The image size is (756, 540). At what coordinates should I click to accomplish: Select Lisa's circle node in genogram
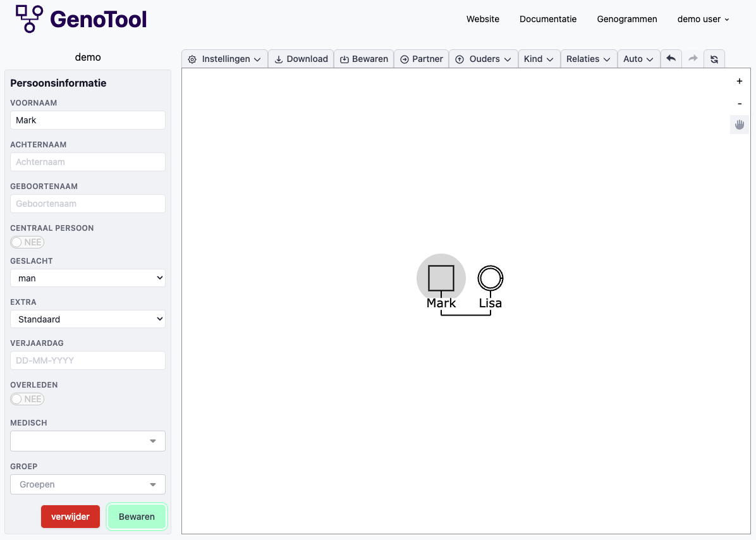pos(491,278)
